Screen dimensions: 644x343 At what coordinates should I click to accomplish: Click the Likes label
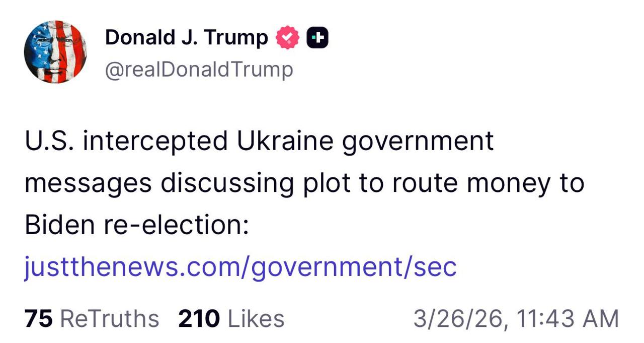coord(258,318)
